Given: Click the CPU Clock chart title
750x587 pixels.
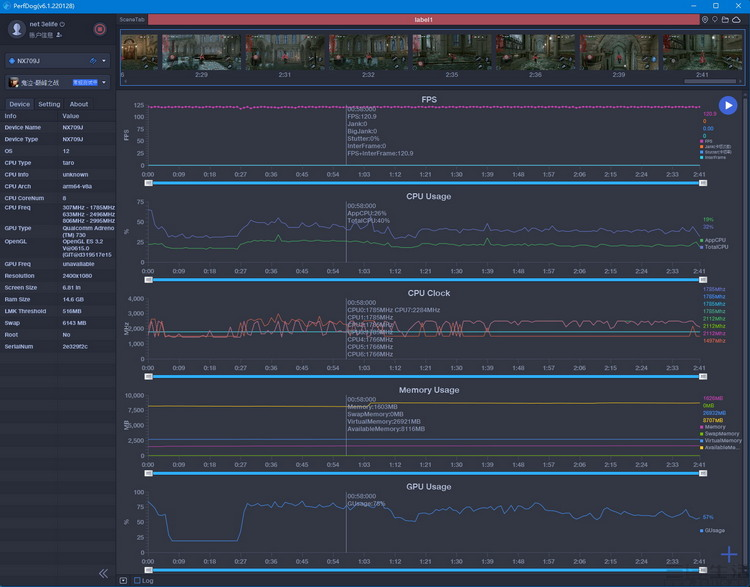Looking at the screenshot, I should pyautogui.click(x=429, y=293).
